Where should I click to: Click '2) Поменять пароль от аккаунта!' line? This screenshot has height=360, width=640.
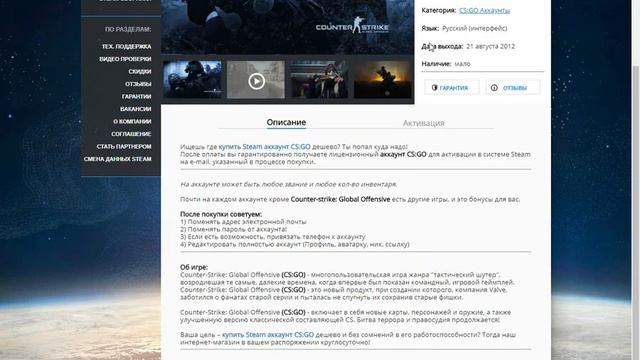[x=233, y=229]
